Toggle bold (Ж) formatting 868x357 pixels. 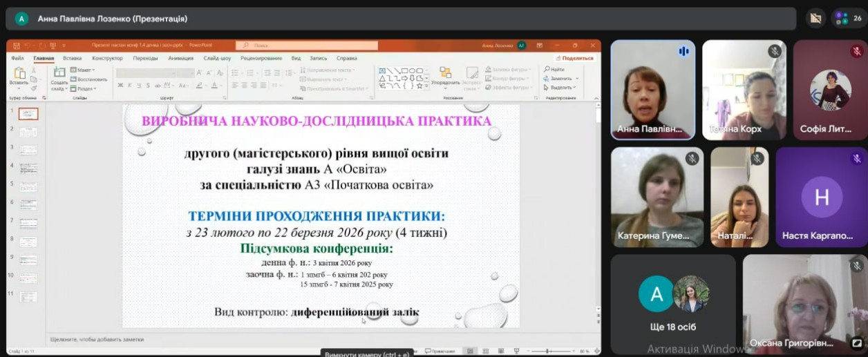point(120,85)
